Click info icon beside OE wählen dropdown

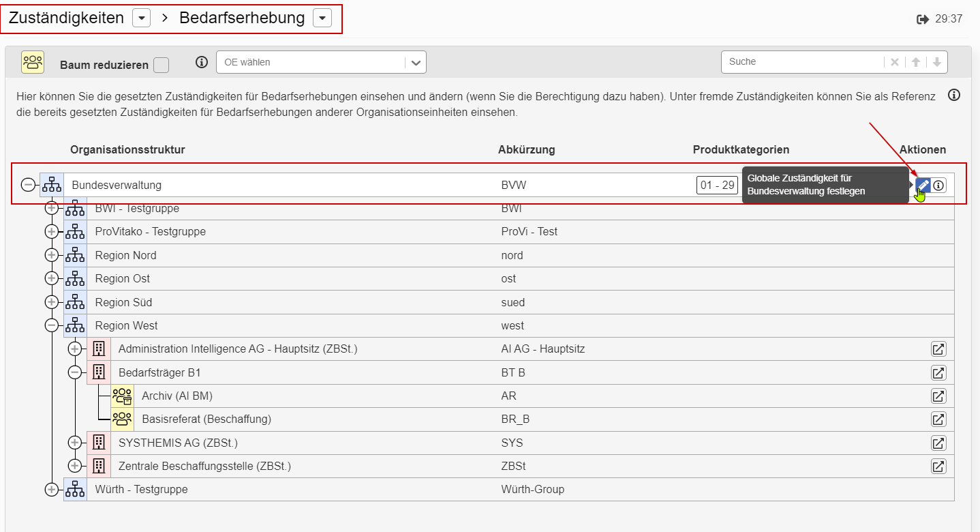coord(201,62)
